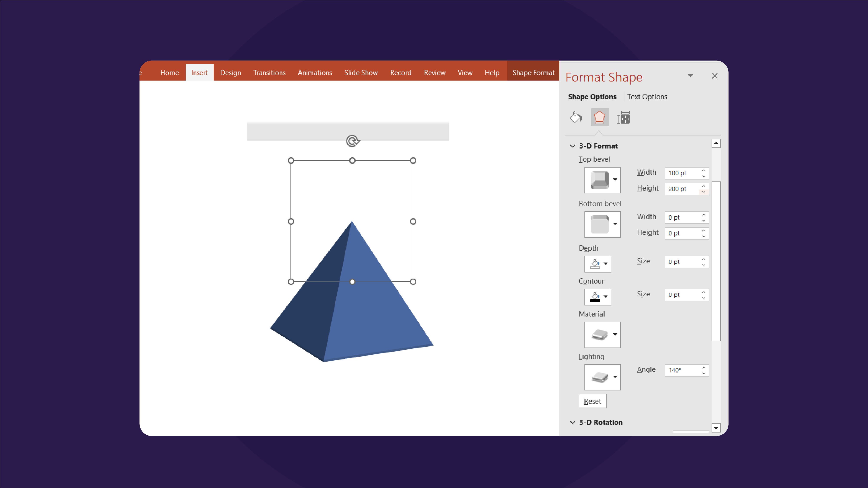Click the Top Bevel Width dropdown arrow
The height and width of the screenshot is (488, 868).
(x=704, y=173)
